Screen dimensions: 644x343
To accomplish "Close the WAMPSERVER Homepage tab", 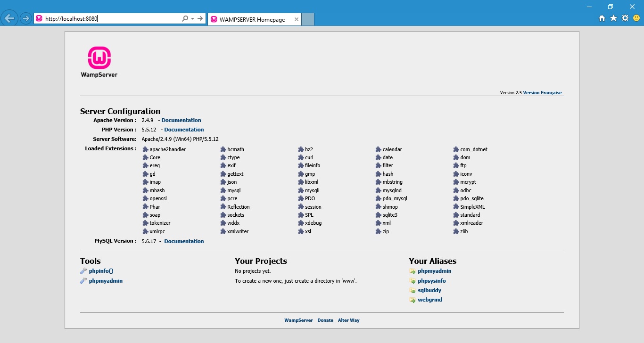I will (x=296, y=20).
